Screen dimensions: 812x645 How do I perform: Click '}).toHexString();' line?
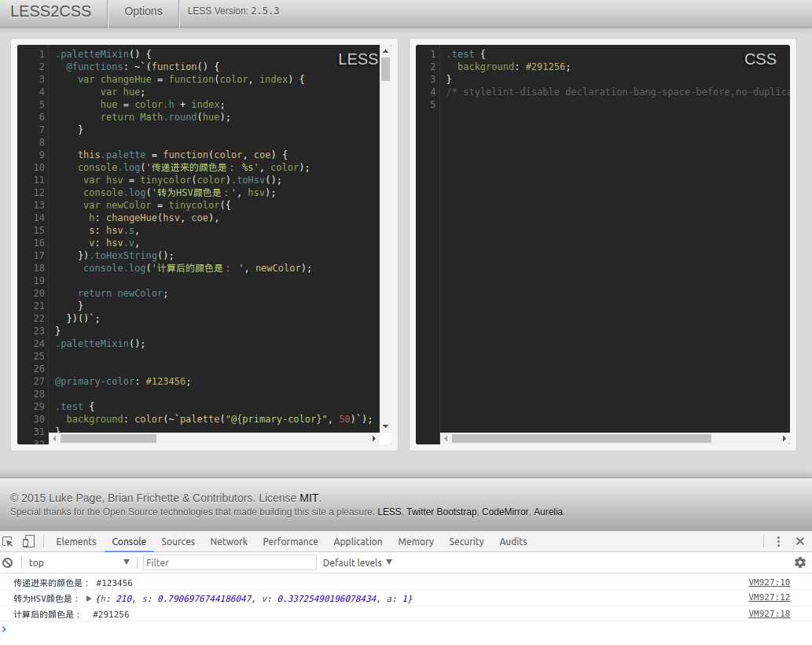(x=126, y=256)
